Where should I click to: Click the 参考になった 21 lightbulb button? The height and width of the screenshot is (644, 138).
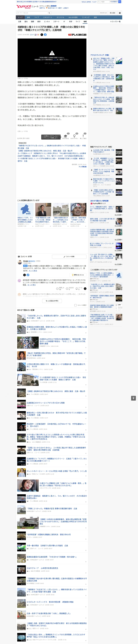coord(78,275)
